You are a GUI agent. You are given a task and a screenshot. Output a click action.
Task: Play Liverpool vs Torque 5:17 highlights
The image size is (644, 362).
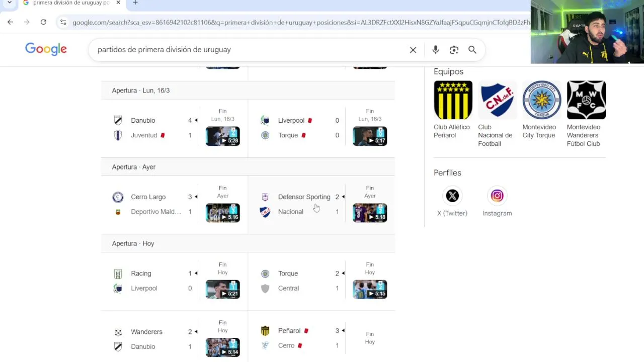pos(370,136)
